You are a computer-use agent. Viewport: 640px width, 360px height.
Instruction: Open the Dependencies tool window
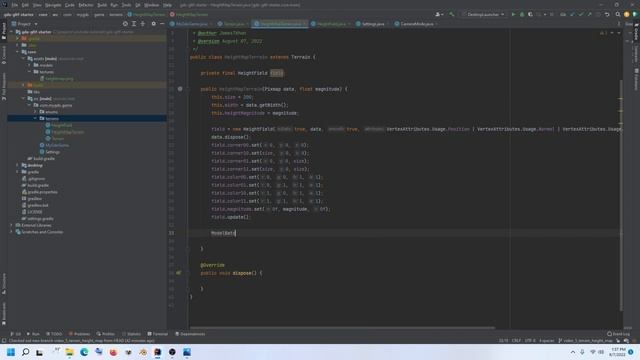(x=190, y=334)
